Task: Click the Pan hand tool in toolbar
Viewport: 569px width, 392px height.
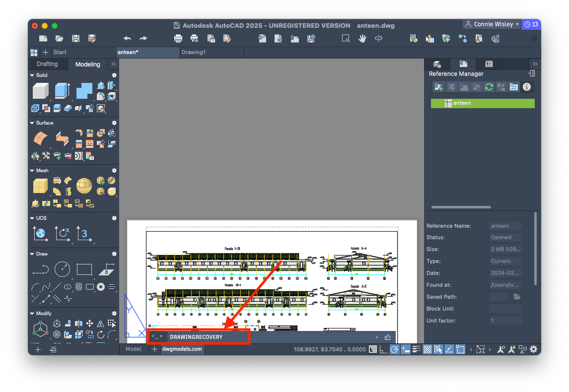Action: coord(362,38)
